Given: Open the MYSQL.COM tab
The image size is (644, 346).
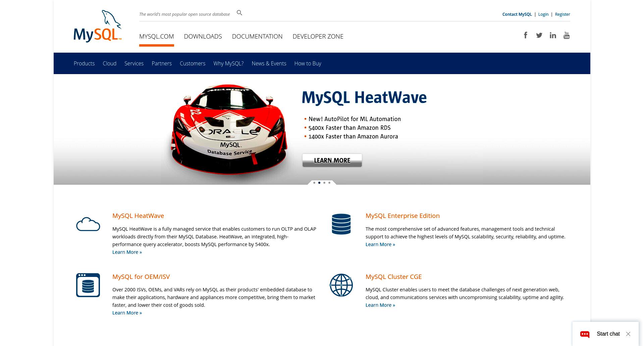Looking at the screenshot, I should 157,36.
